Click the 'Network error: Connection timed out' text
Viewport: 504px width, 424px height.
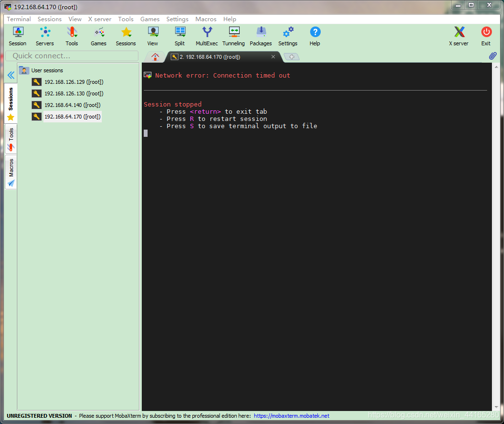tap(222, 75)
